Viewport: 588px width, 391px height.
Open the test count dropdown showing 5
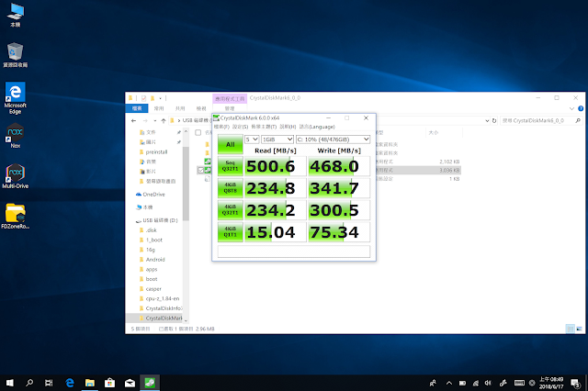252,140
